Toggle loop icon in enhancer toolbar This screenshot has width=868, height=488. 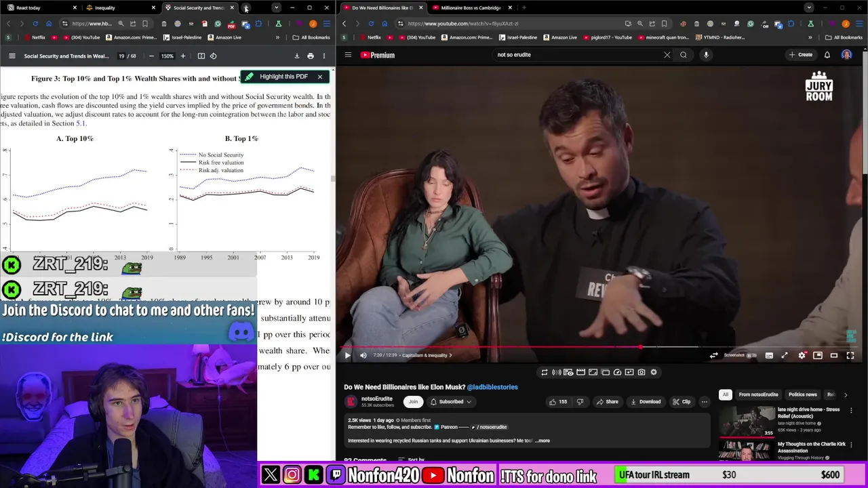coord(544,372)
